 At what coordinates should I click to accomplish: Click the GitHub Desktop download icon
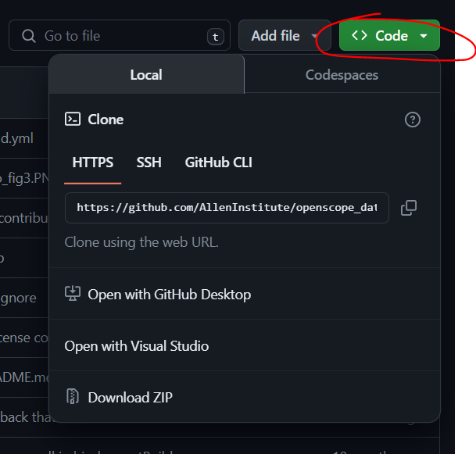[x=73, y=294]
